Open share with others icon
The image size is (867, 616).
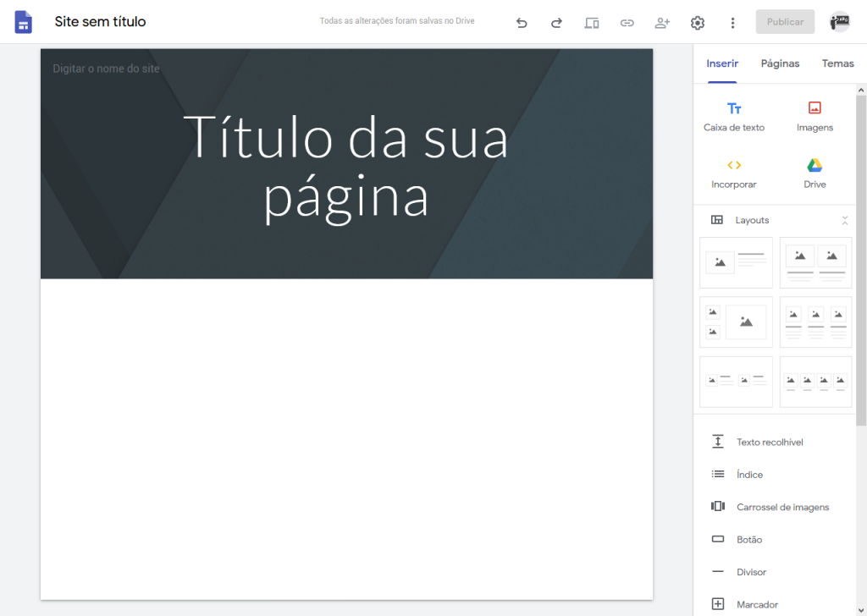point(662,23)
